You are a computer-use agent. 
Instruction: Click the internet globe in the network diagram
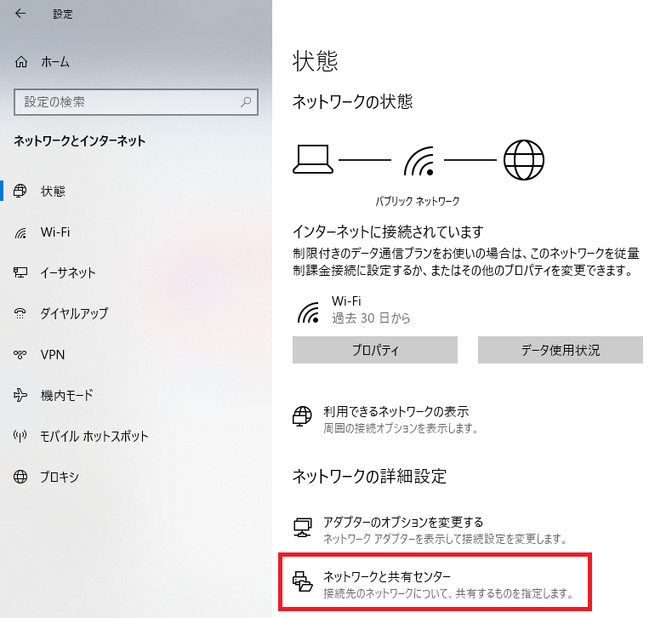coord(524,160)
